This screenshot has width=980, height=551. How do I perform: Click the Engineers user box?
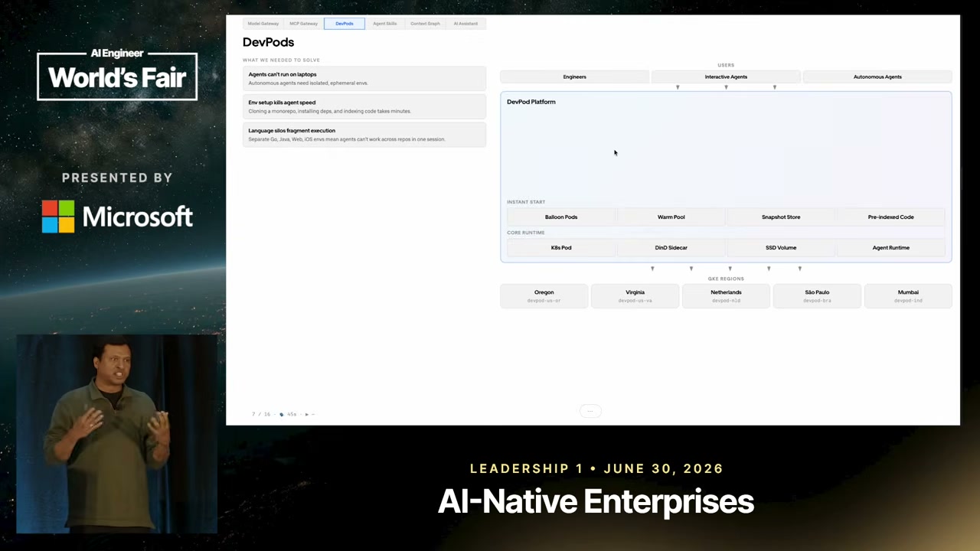pyautogui.click(x=574, y=77)
